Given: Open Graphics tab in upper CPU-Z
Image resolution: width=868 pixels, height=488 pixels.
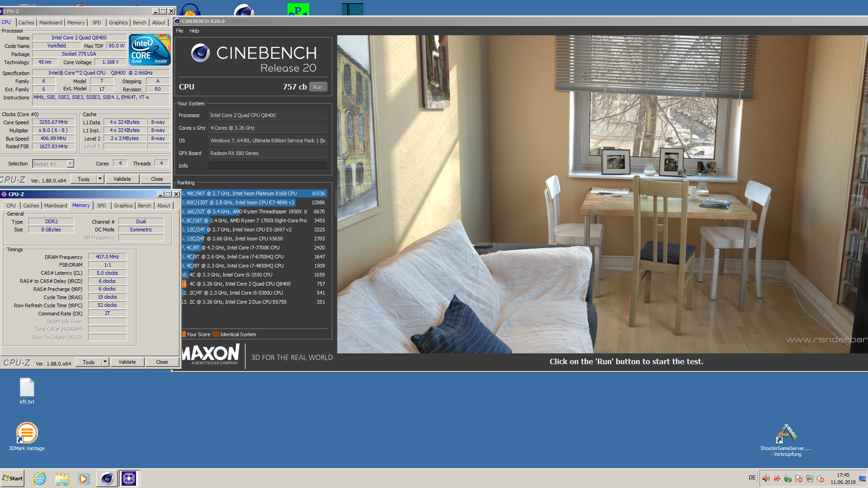Looking at the screenshot, I should pos(118,23).
